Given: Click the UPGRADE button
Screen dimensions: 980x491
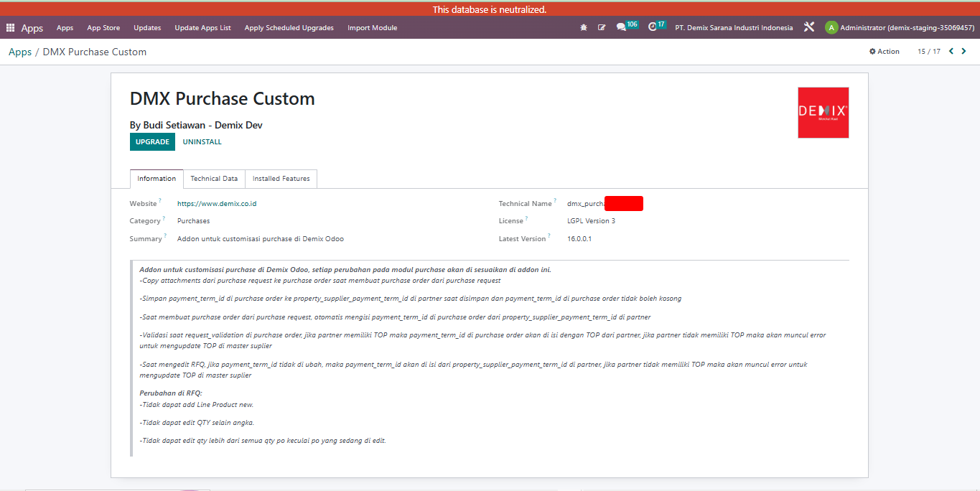Looking at the screenshot, I should coord(152,141).
